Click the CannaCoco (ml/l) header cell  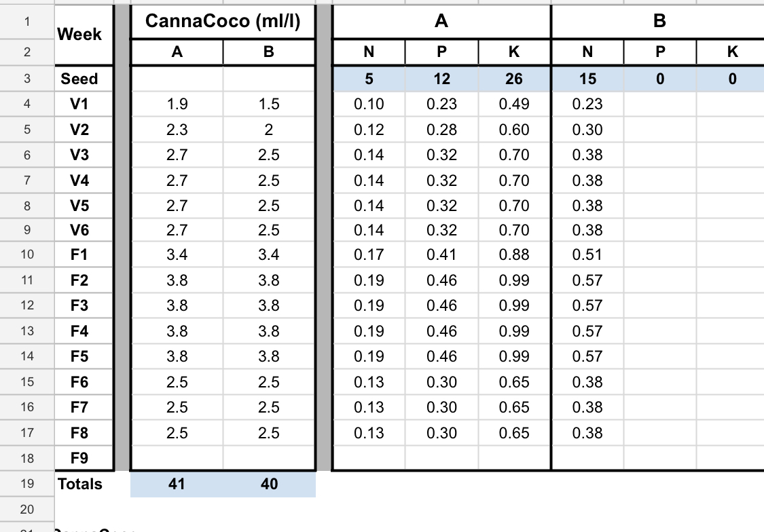point(223,22)
